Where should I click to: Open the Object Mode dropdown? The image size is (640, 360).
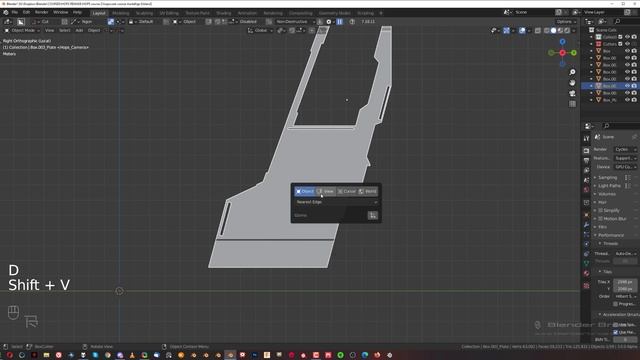point(22,31)
